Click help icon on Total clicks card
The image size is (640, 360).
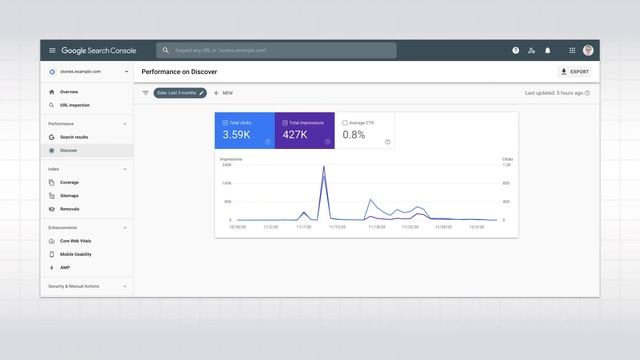click(268, 142)
